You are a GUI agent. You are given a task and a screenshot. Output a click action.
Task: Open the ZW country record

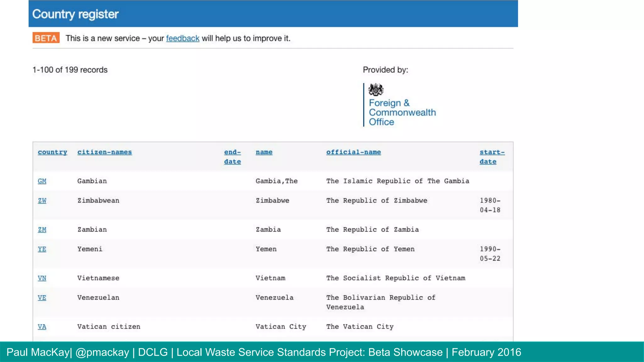[x=42, y=200]
